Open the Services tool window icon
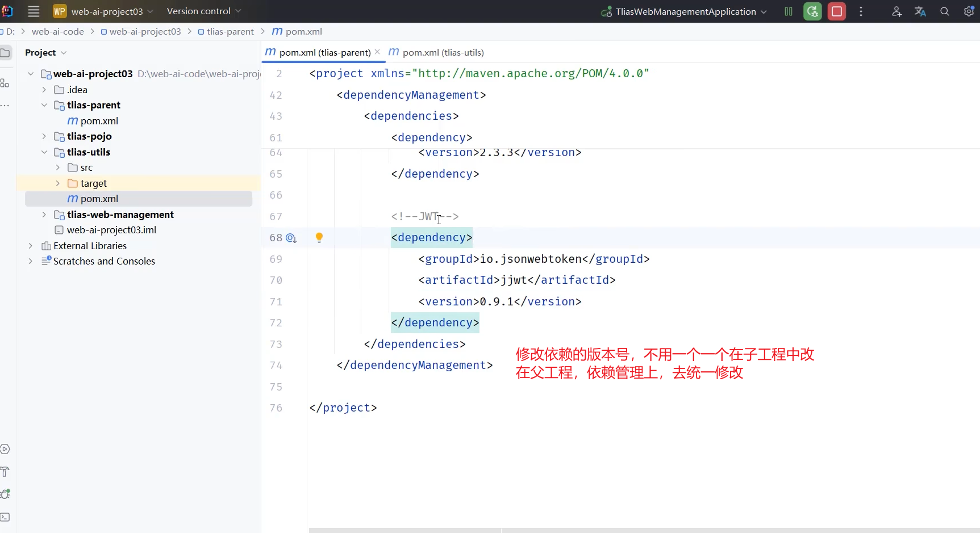The image size is (980, 533). [5, 449]
